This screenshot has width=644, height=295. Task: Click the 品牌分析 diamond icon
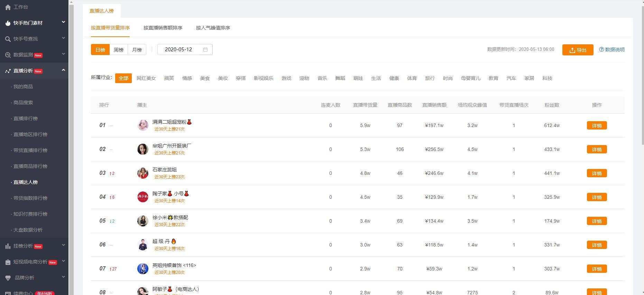point(8,278)
